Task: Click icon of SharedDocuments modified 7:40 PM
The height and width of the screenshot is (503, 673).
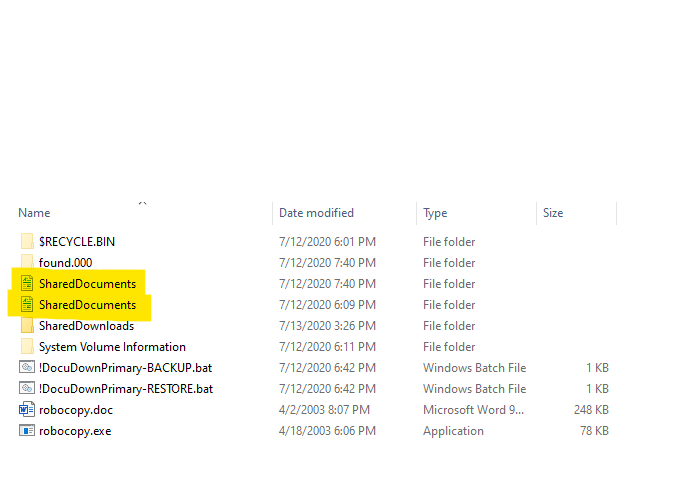Action: [x=27, y=283]
